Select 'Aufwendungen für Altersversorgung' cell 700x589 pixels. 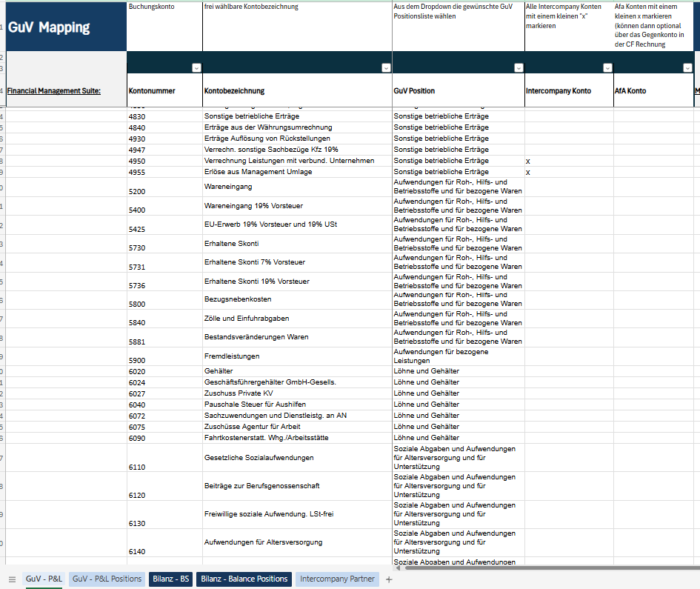[297, 542]
